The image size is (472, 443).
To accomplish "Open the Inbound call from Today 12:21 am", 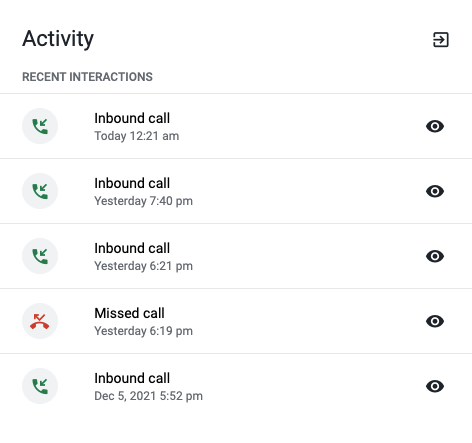I will coord(132,118).
